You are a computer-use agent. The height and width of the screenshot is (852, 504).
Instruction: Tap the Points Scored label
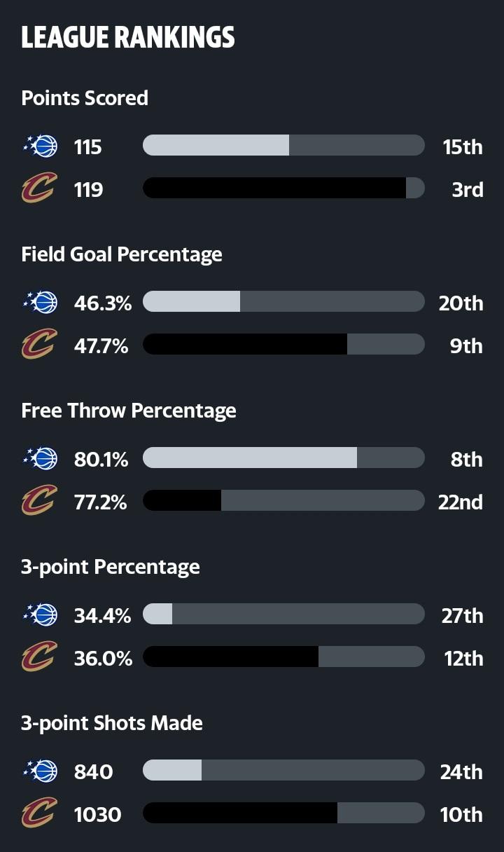(x=85, y=98)
